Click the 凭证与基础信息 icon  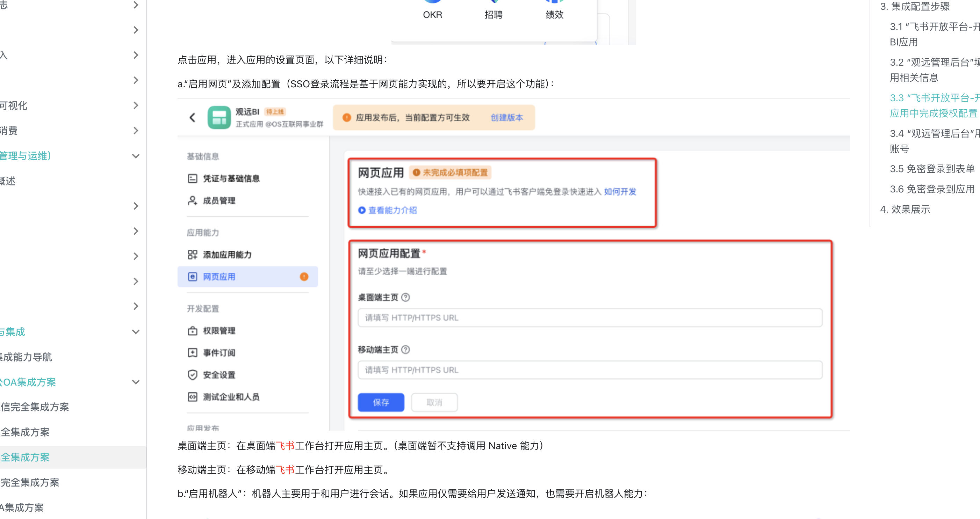point(193,178)
